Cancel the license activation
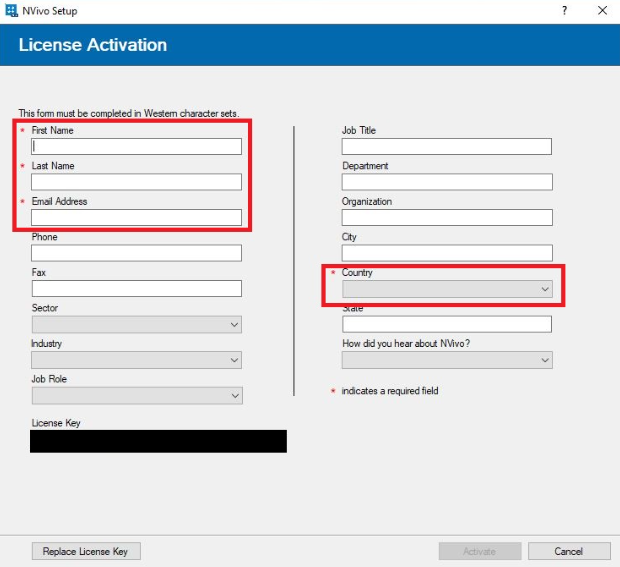620x567 pixels. tap(569, 551)
